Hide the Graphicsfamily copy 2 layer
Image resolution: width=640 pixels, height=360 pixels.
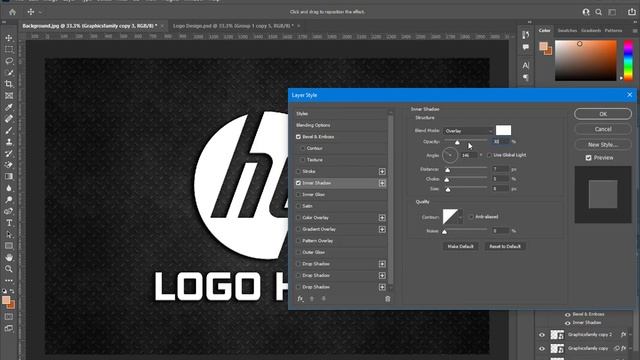[x=542, y=335]
